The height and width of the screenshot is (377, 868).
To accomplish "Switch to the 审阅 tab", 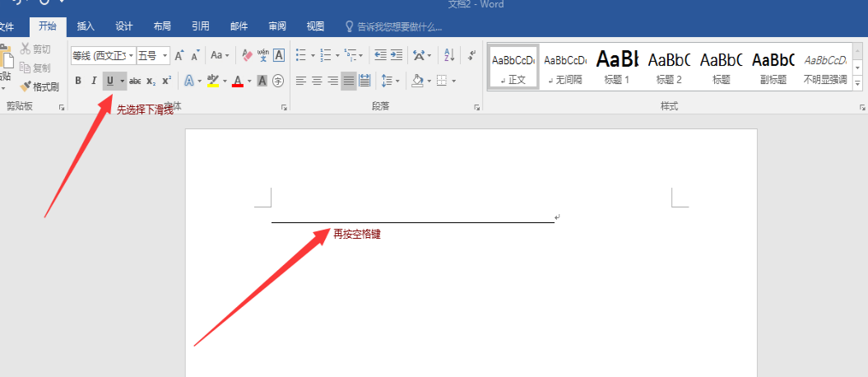I will click(276, 26).
